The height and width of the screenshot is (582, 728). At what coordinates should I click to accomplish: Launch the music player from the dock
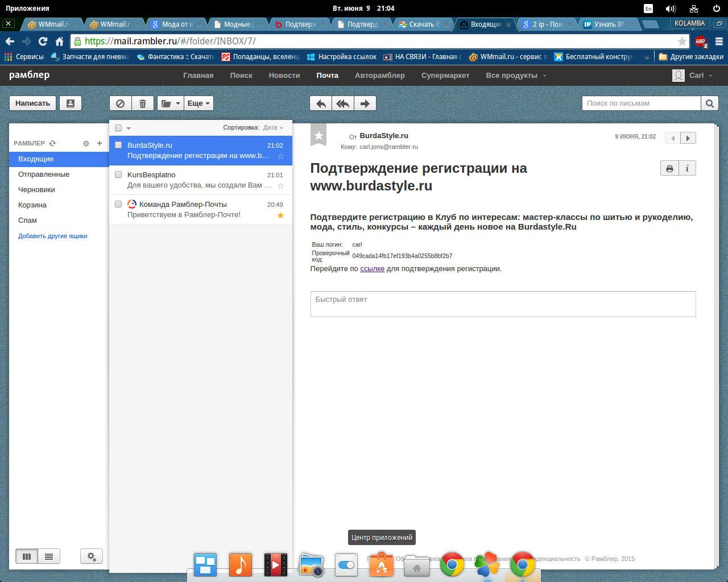tap(241, 565)
